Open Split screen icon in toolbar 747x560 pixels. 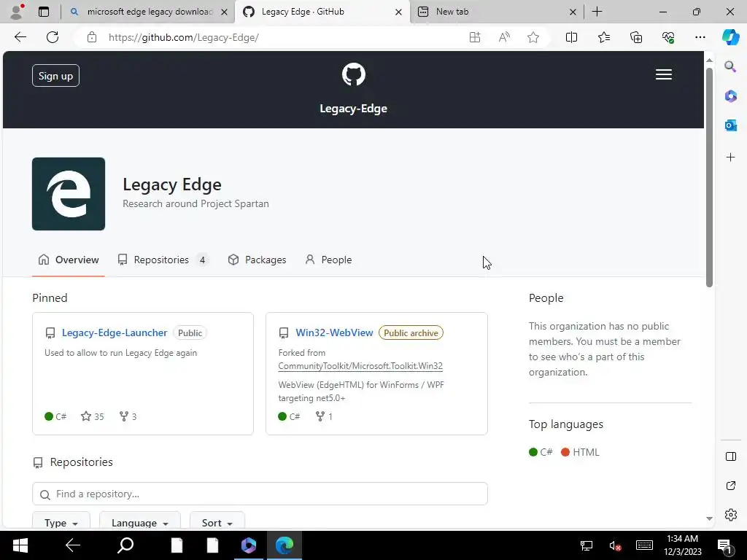pos(571,37)
